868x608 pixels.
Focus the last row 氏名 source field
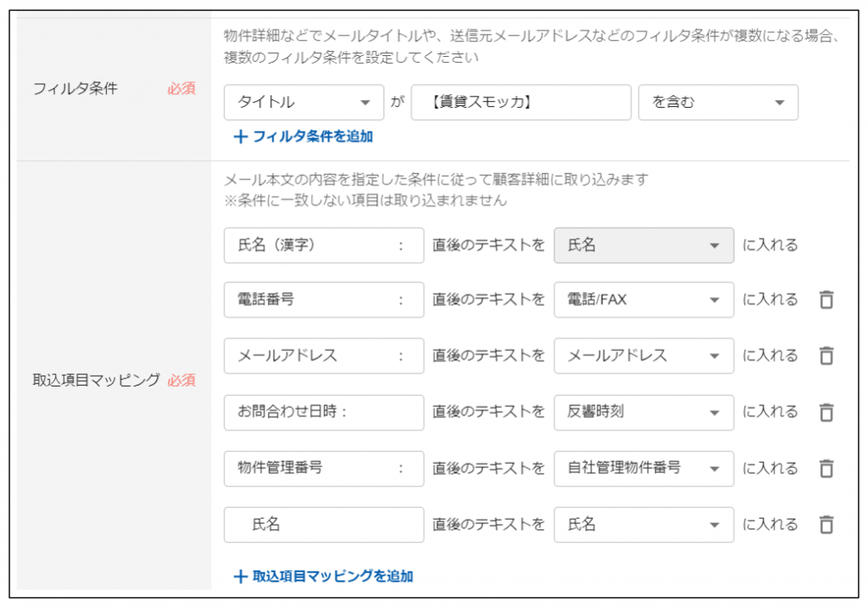[x=324, y=524]
